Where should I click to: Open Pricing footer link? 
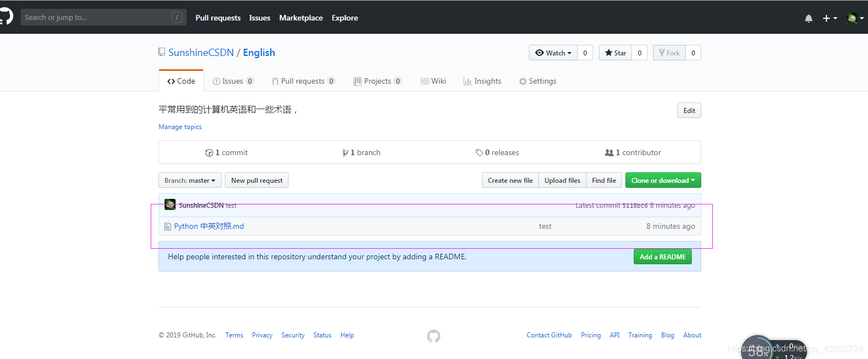(591, 335)
